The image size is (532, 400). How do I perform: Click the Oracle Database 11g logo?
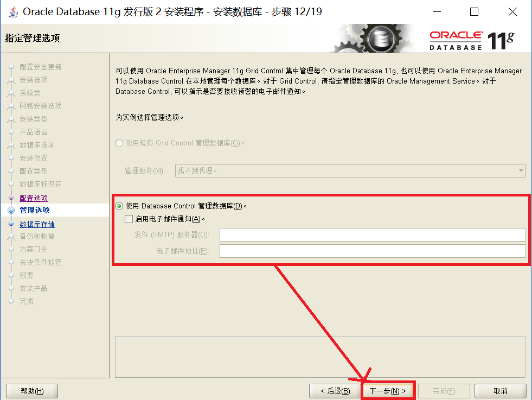click(x=472, y=40)
